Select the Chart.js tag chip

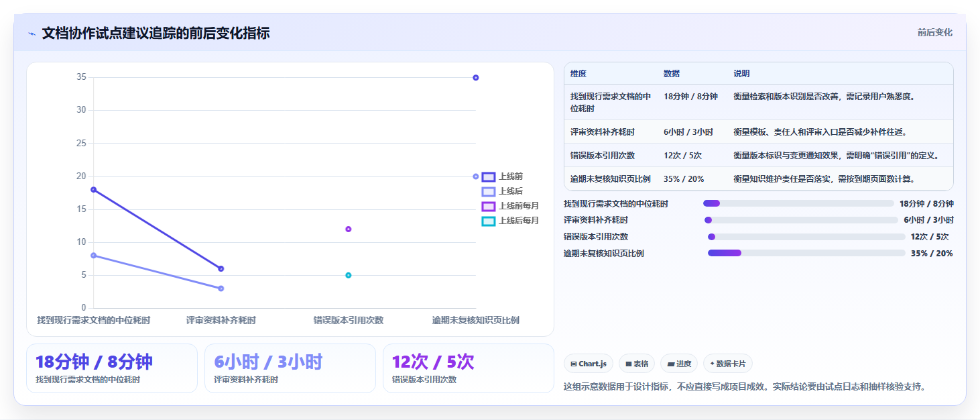pos(589,364)
